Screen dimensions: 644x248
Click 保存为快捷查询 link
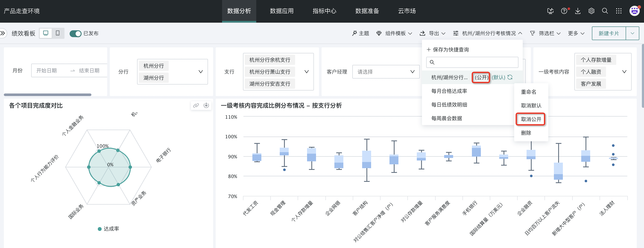pyautogui.click(x=448, y=50)
